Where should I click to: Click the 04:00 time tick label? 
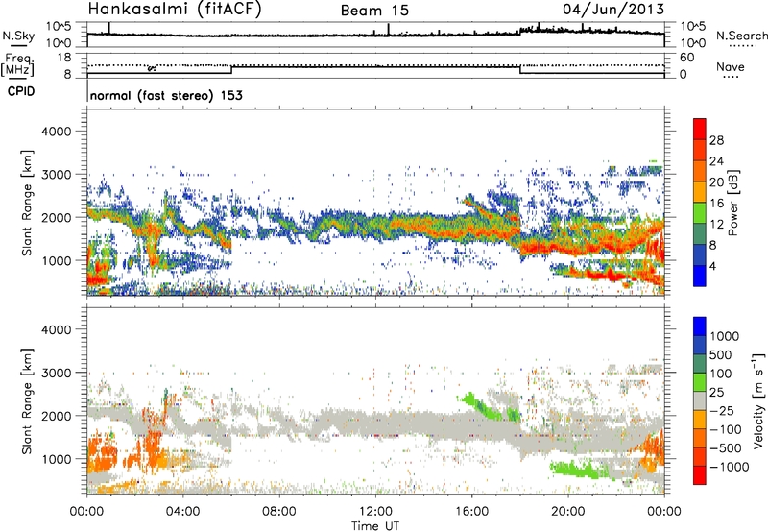click(x=182, y=512)
